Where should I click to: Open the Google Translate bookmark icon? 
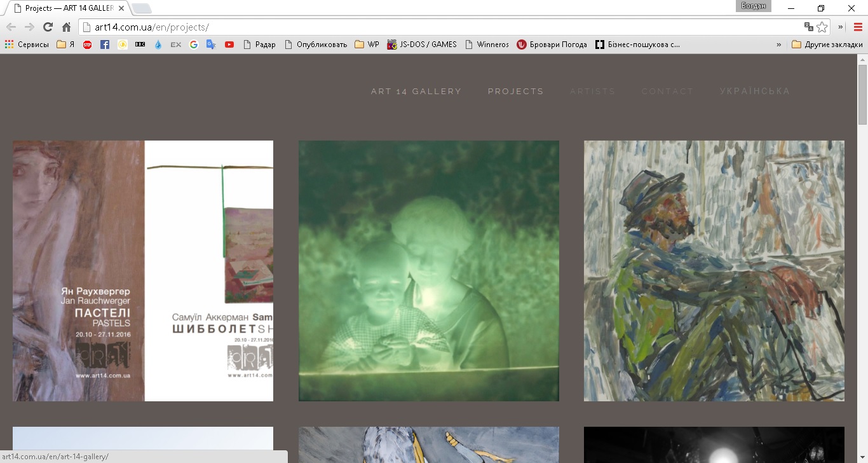(x=211, y=45)
